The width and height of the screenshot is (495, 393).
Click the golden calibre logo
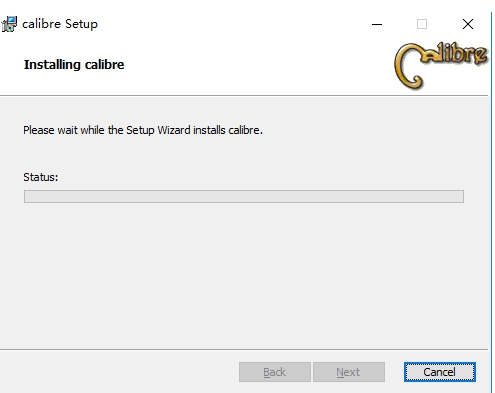click(441, 66)
